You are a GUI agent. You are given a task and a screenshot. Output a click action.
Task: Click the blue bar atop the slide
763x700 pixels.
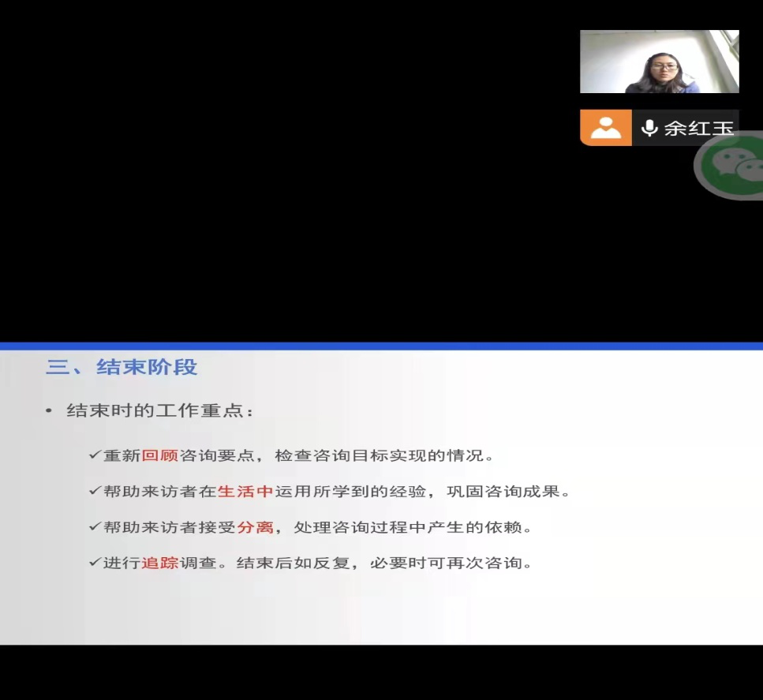[381, 346]
